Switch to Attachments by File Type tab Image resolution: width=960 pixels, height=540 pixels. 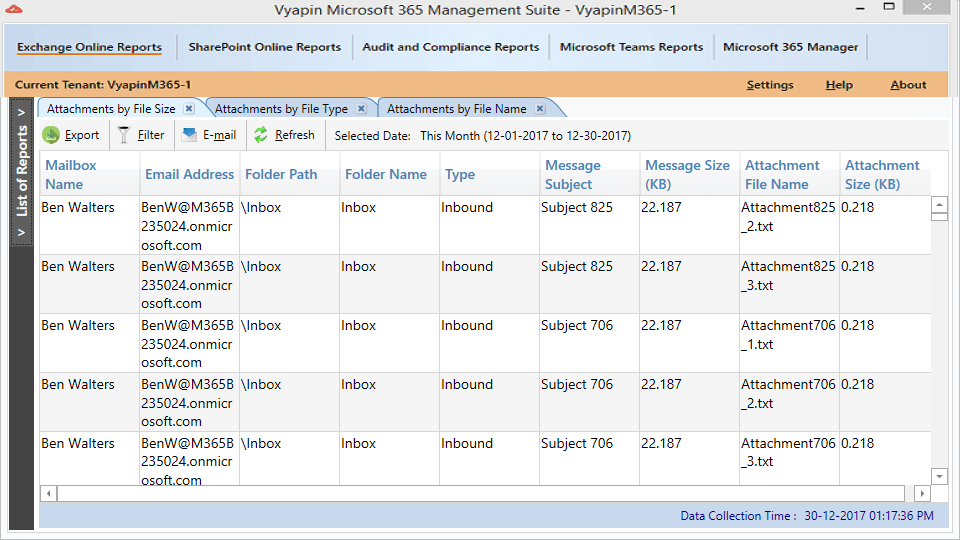(x=281, y=109)
